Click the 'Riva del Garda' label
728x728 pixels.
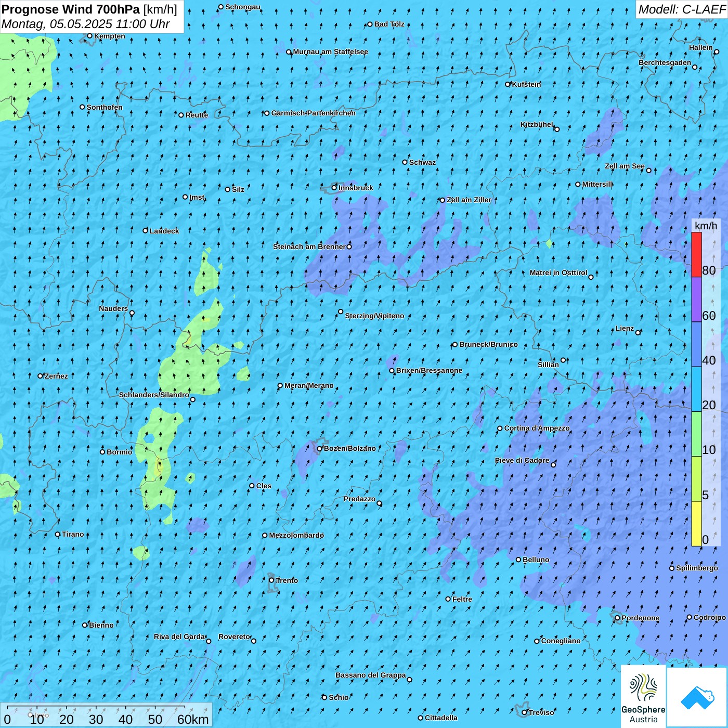179,637
